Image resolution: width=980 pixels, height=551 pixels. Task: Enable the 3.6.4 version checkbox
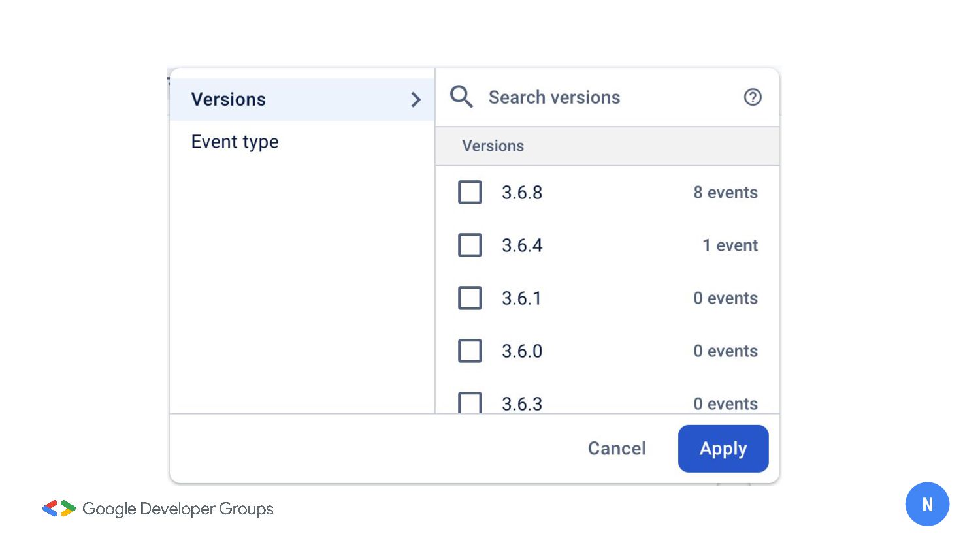click(470, 245)
